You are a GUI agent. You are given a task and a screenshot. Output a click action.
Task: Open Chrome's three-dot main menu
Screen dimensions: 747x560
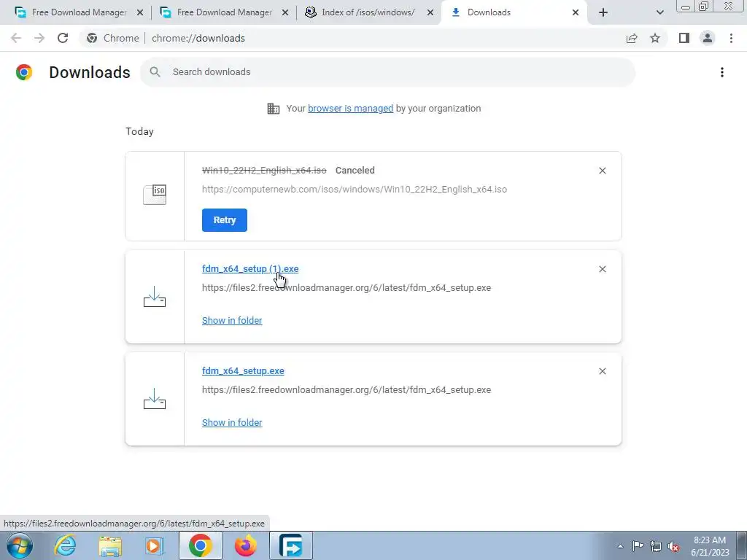click(731, 38)
